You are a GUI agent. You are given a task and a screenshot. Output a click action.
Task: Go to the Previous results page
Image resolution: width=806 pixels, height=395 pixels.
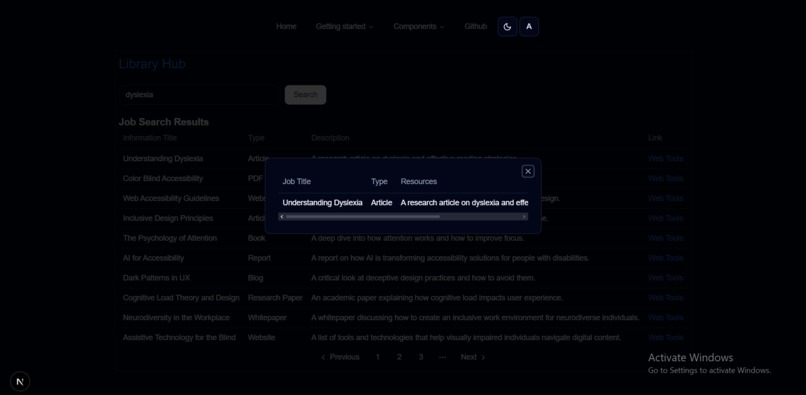(340, 357)
